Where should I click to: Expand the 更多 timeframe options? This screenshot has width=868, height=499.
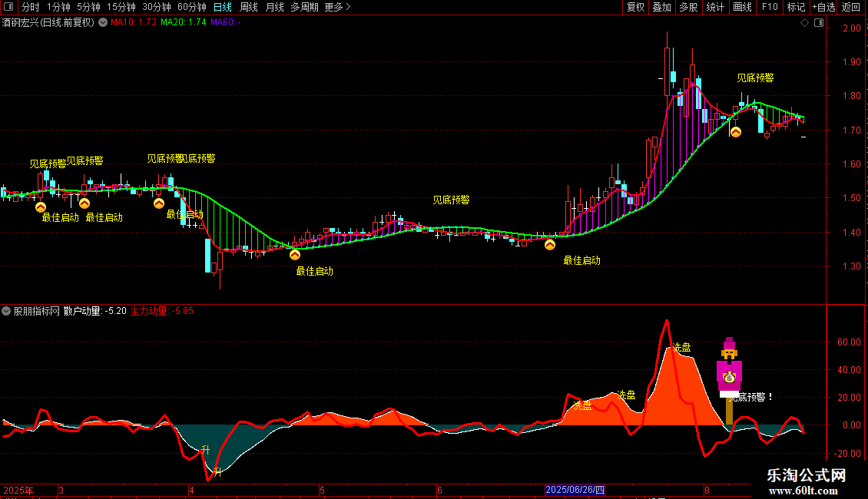click(338, 7)
